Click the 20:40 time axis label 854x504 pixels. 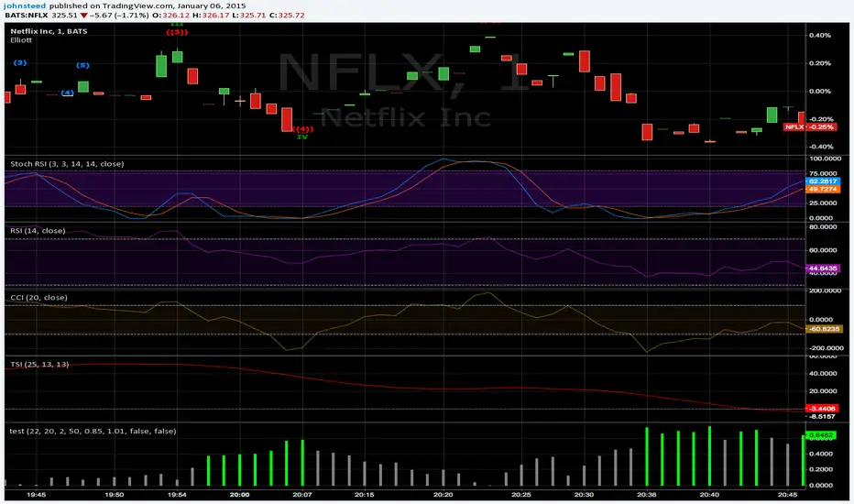point(709,495)
